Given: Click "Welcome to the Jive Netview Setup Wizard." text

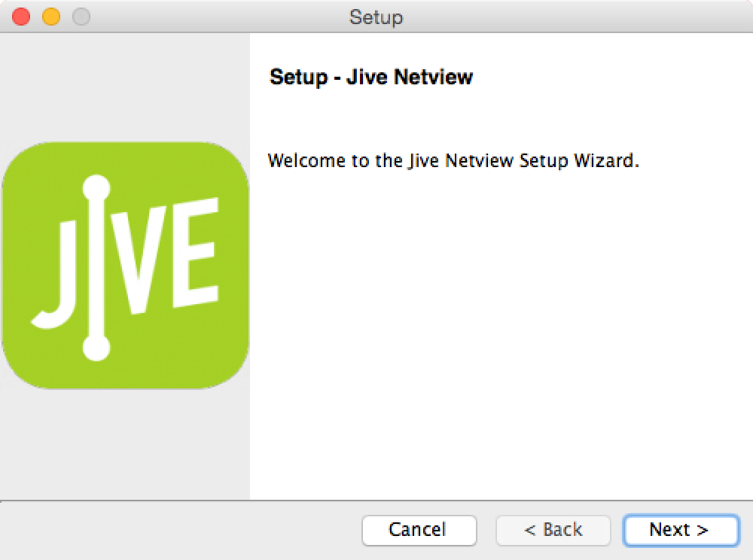Looking at the screenshot, I should coord(453,161).
